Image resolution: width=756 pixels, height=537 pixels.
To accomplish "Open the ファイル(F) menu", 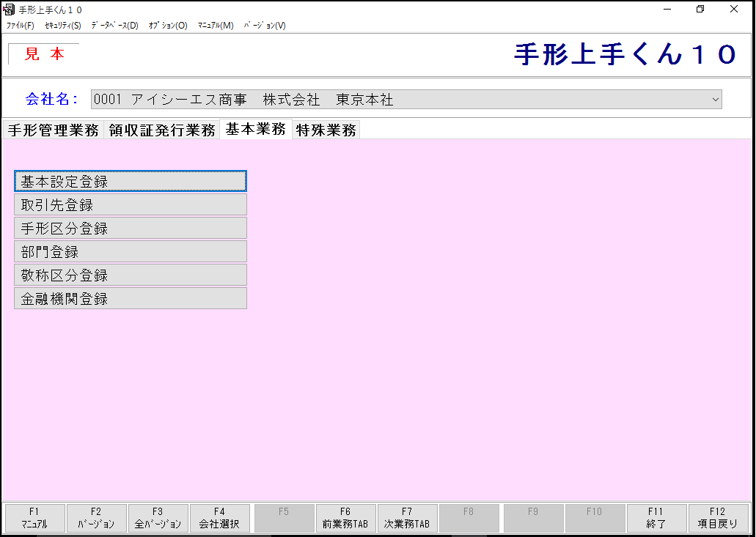I will [x=20, y=26].
